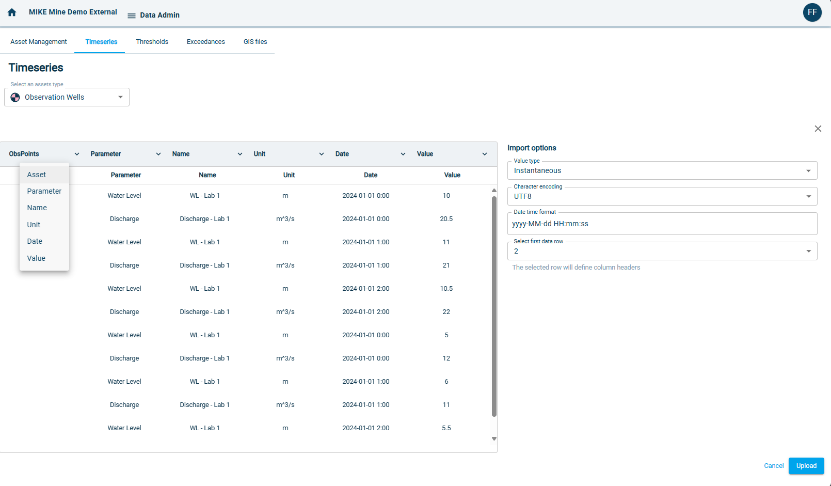
Task: Expand the asset type Observation Wells dropdown
Action: pos(120,98)
